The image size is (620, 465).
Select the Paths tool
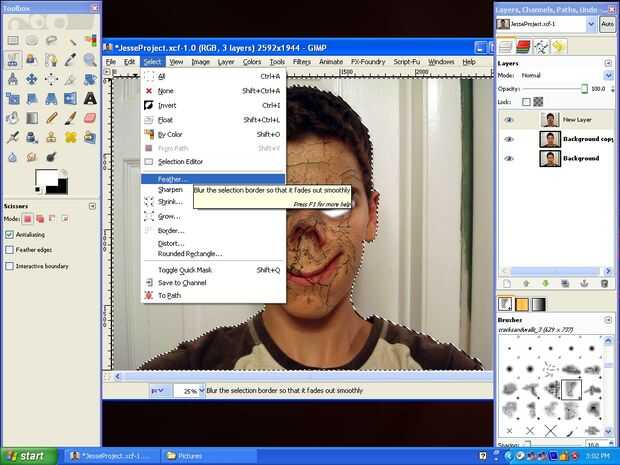coord(51,59)
